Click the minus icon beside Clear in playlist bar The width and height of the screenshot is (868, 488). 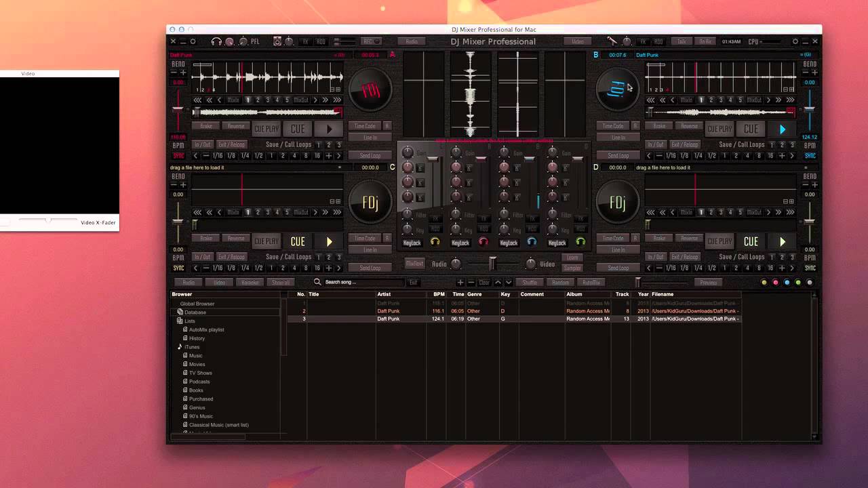[x=471, y=283]
